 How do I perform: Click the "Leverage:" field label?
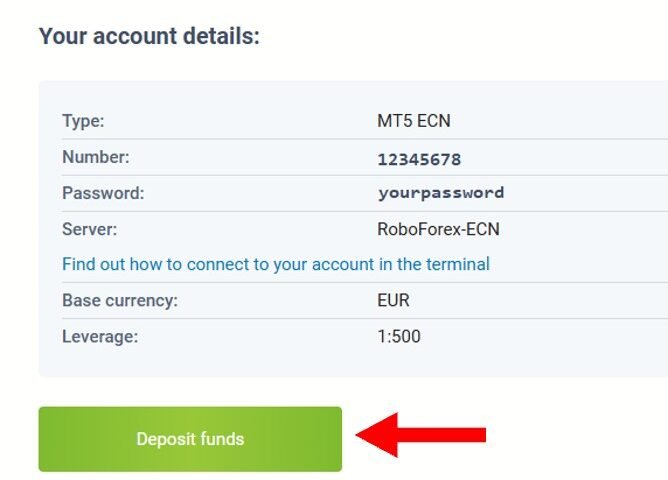pyautogui.click(x=100, y=336)
